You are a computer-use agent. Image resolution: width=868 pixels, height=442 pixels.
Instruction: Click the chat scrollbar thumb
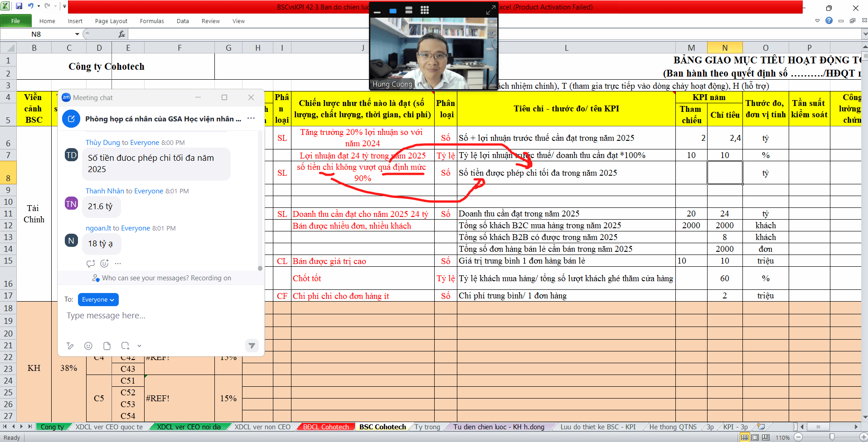260,268
